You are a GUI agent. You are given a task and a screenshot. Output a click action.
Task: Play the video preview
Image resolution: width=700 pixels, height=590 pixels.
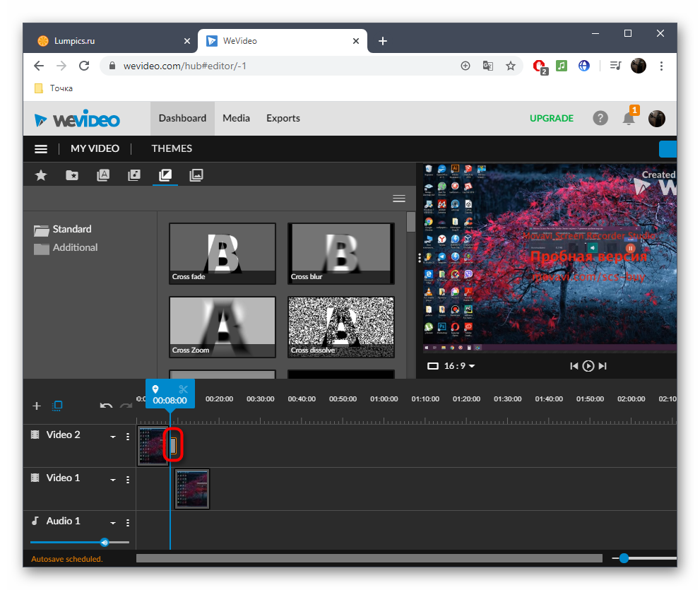coord(588,366)
